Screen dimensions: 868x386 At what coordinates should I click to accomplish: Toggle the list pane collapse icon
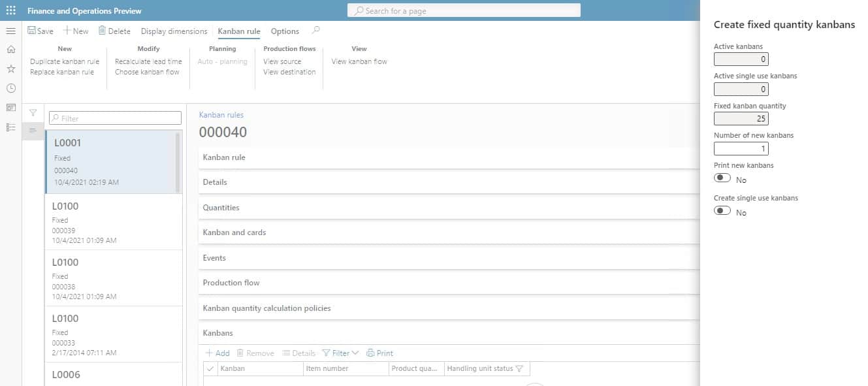click(33, 131)
